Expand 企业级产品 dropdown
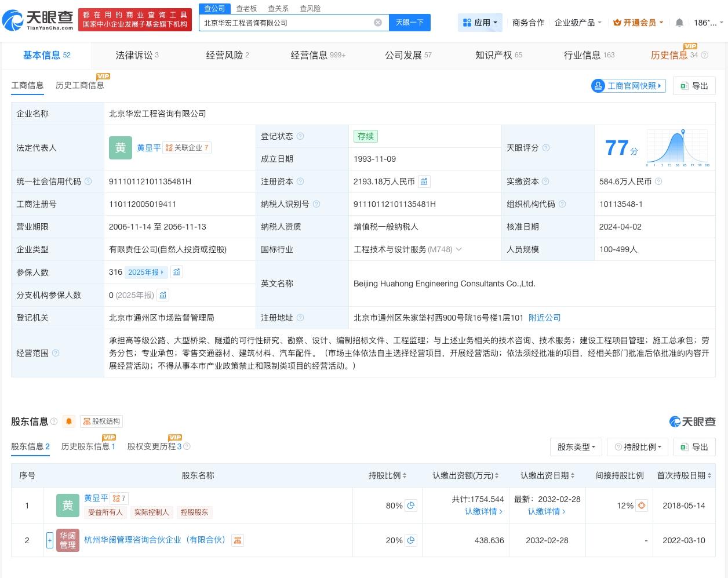 point(578,23)
